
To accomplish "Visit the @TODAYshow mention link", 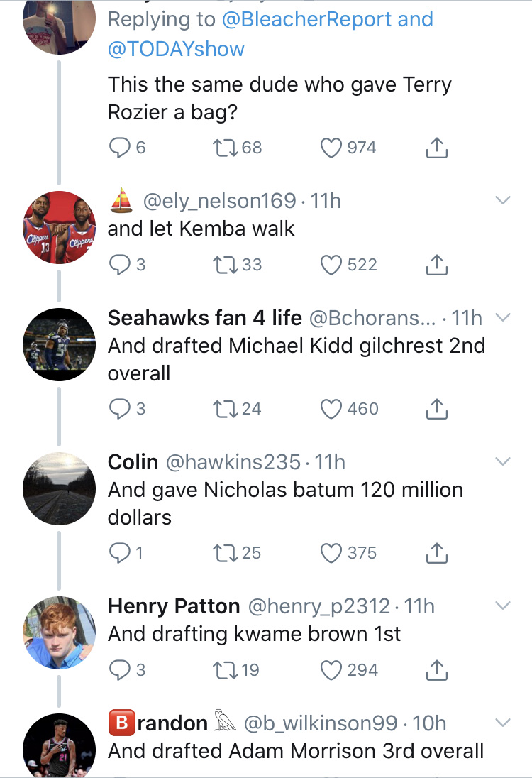I will (x=176, y=48).
